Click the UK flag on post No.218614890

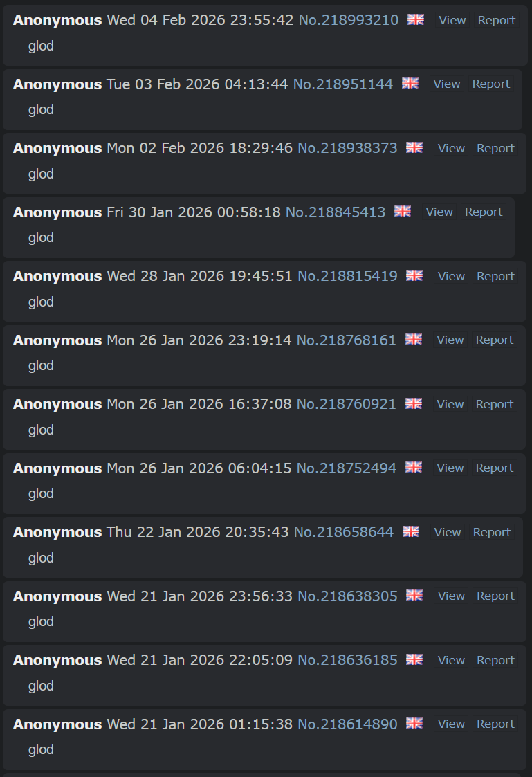click(x=414, y=724)
